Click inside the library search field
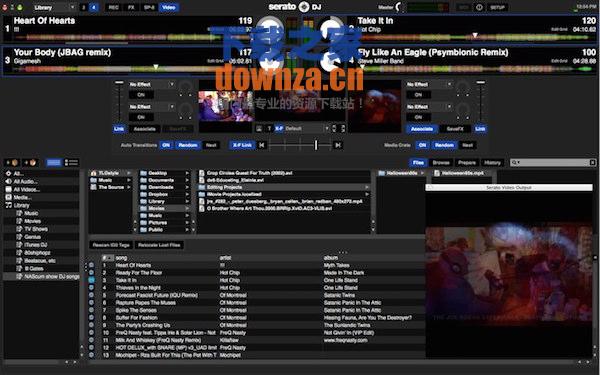This screenshot has height=375, width=600. coord(553,163)
